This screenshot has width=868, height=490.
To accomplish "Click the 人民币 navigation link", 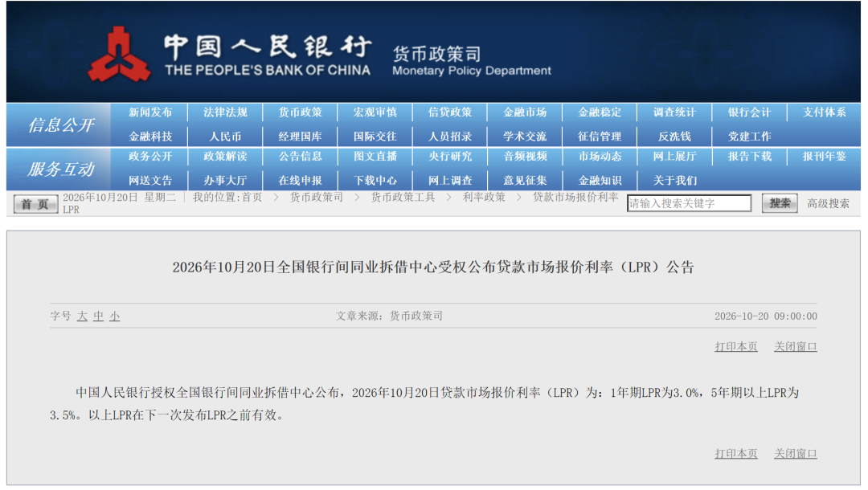I will pyautogui.click(x=225, y=136).
